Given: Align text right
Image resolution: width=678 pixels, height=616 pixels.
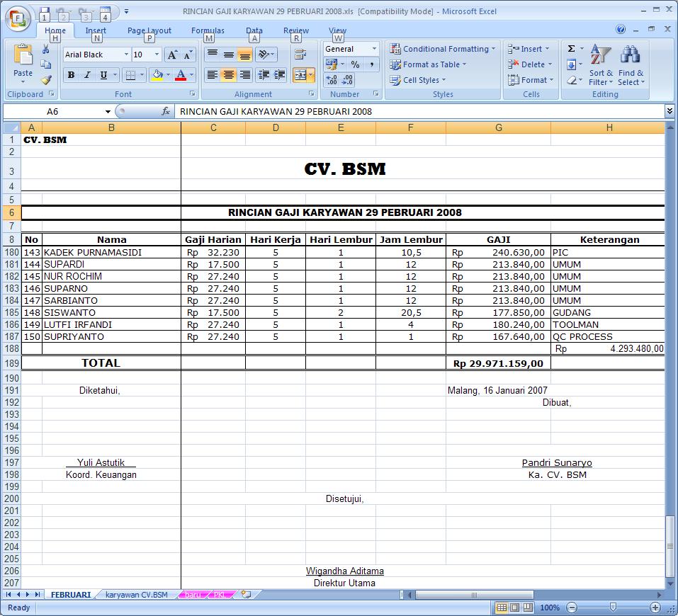Looking at the screenshot, I should 244,75.
